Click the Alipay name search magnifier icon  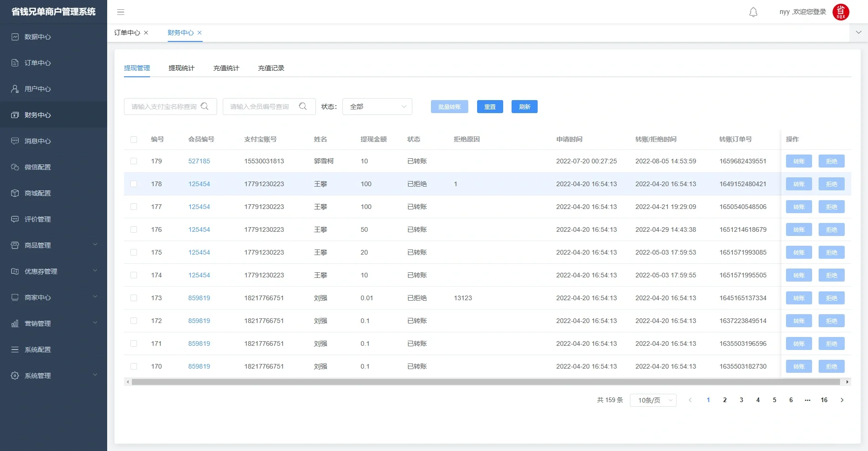[205, 107]
